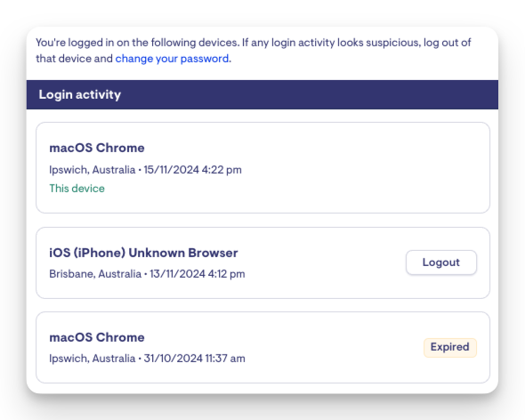The height and width of the screenshot is (420, 525).
Task: Select macOS Chrome title on current device entry
Action: pyautogui.click(x=97, y=148)
